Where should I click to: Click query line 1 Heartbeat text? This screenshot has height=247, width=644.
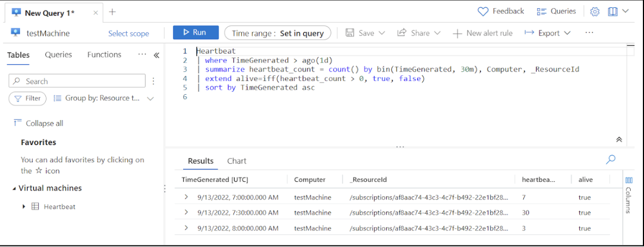pyautogui.click(x=216, y=52)
